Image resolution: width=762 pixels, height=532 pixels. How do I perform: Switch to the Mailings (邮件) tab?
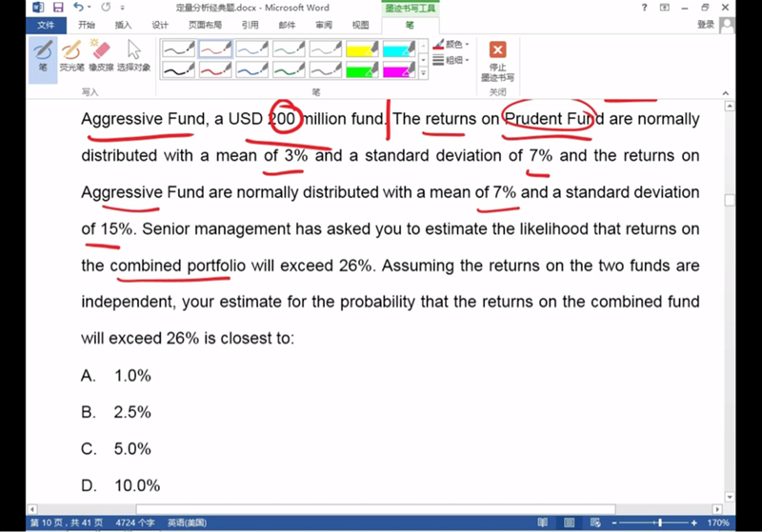pyautogui.click(x=287, y=25)
